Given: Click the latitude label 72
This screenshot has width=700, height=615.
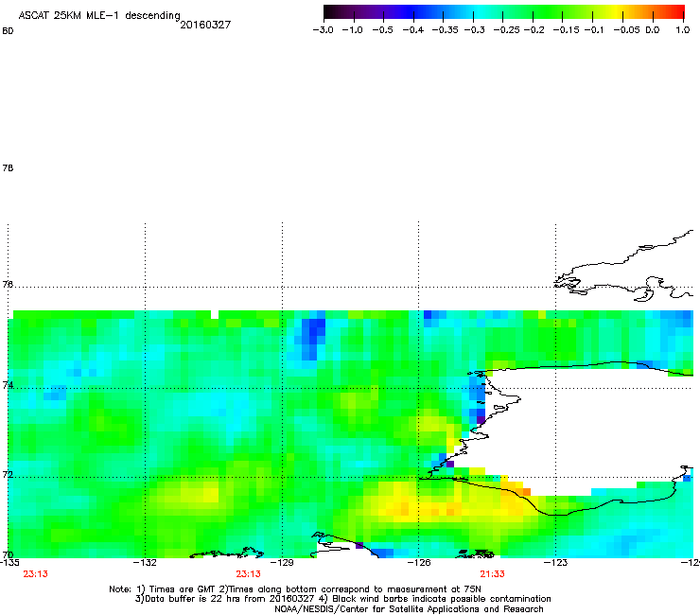Looking at the screenshot, I should point(8,474).
